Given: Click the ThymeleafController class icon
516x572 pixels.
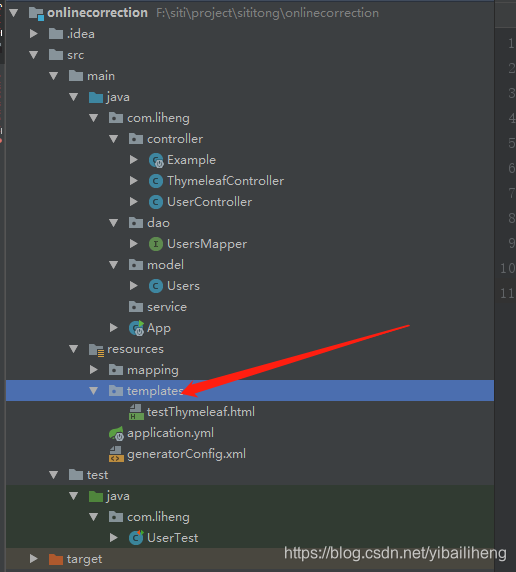Looking at the screenshot, I should click(x=156, y=181).
